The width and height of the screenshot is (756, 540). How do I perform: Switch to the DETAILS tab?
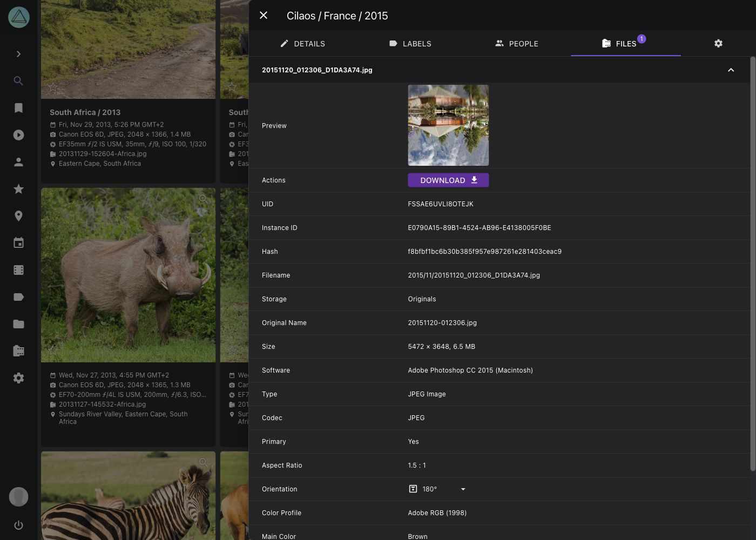tap(303, 44)
